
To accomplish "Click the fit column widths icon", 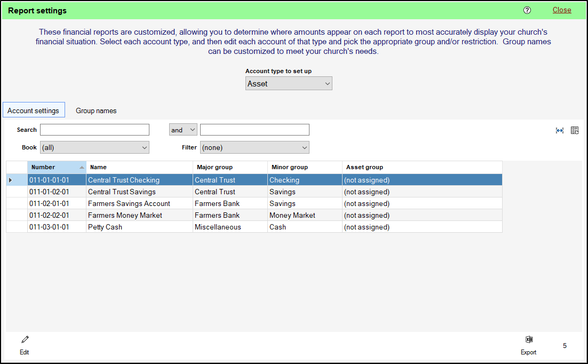I will point(560,130).
